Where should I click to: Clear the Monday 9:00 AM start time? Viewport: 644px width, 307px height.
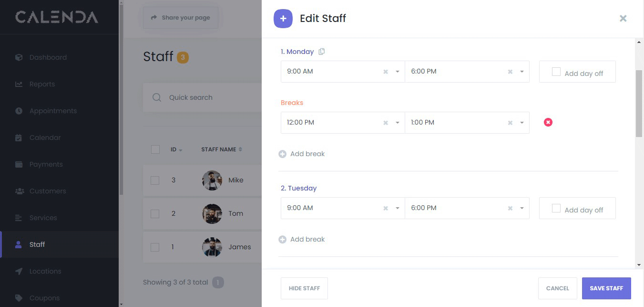pyautogui.click(x=386, y=72)
